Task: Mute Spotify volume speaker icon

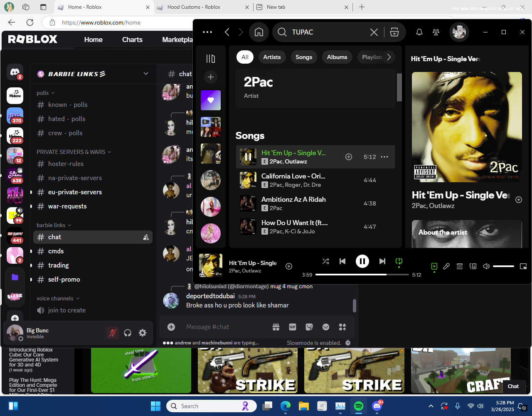Action: pyautogui.click(x=486, y=266)
